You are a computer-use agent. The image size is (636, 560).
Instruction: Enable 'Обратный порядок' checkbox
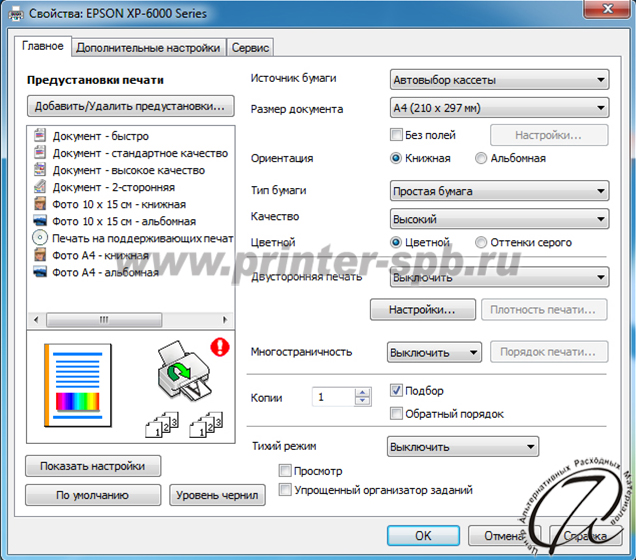coord(396,414)
